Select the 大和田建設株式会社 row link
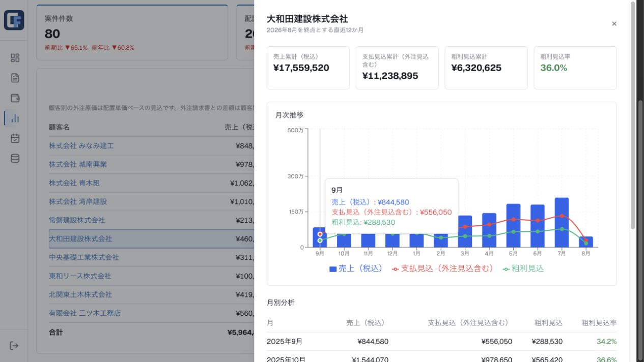The height and width of the screenshot is (362, 644). click(x=80, y=238)
